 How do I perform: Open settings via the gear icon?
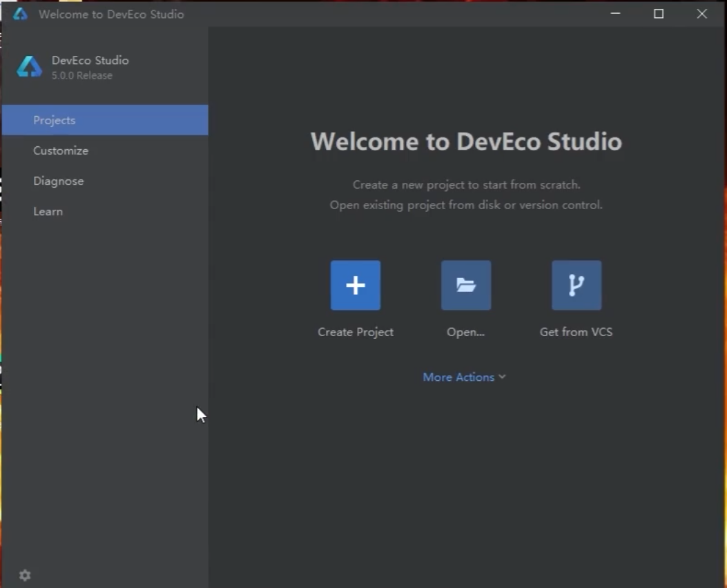(25, 575)
